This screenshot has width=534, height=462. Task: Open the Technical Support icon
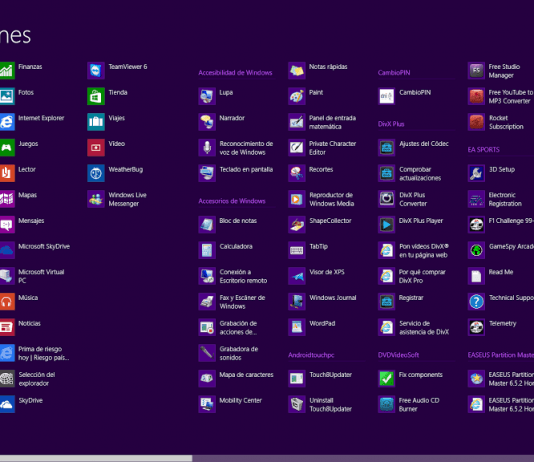click(476, 302)
